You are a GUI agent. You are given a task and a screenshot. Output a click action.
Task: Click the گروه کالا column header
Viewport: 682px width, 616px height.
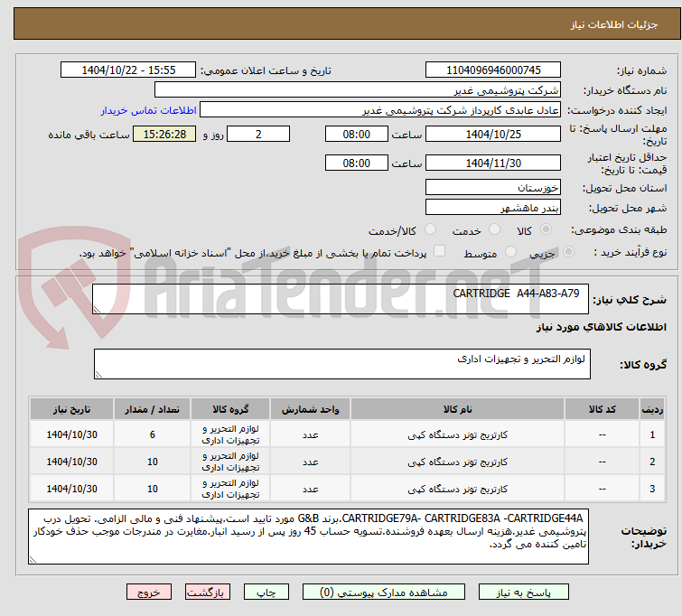tap(230, 409)
